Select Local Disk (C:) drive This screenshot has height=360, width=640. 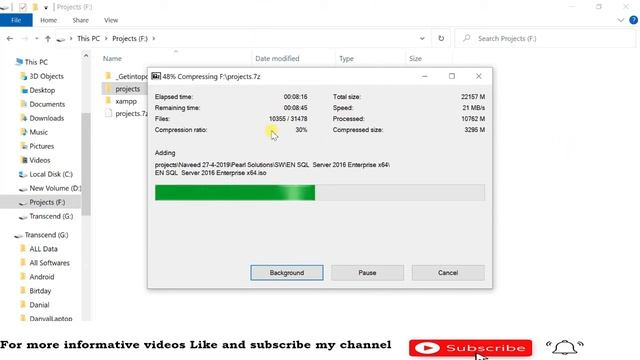[51, 174]
